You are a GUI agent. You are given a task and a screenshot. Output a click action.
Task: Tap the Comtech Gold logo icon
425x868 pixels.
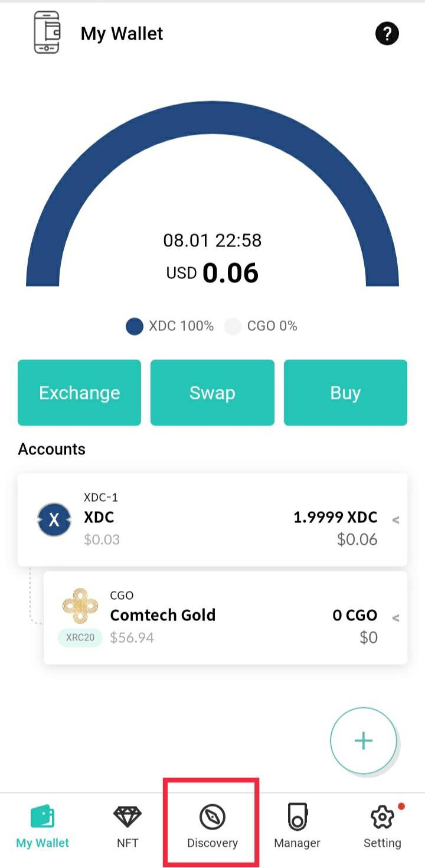tap(80, 606)
